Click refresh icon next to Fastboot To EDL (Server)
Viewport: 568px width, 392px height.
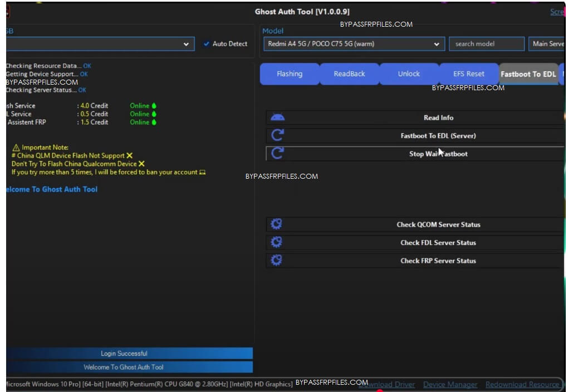point(277,135)
